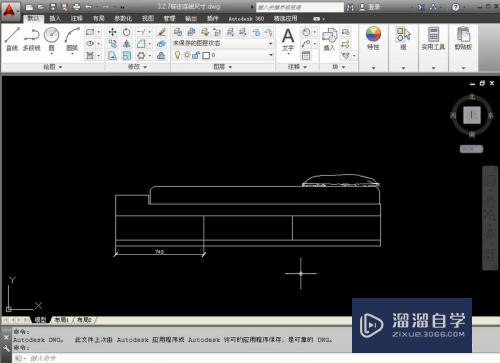Expand the Modify (修改) panel arrow

(x=145, y=67)
